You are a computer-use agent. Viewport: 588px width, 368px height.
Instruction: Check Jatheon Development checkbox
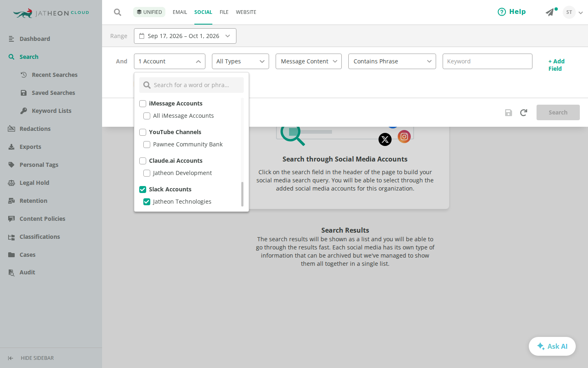[x=147, y=173]
